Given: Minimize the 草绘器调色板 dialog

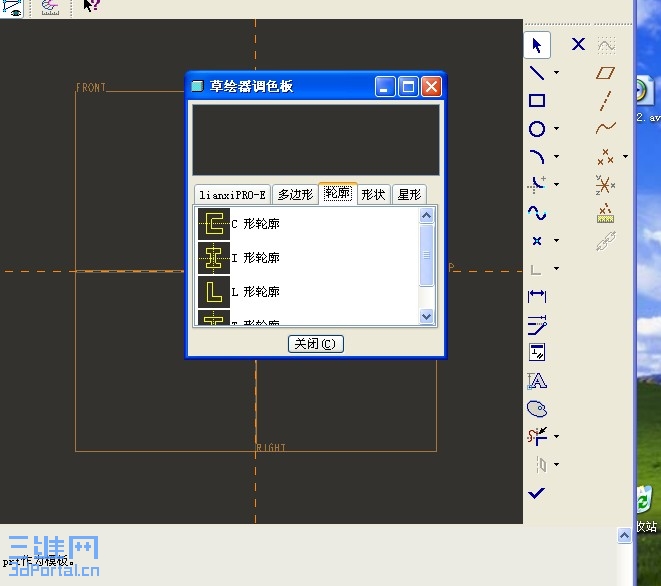Looking at the screenshot, I should pyautogui.click(x=385, y=87).
